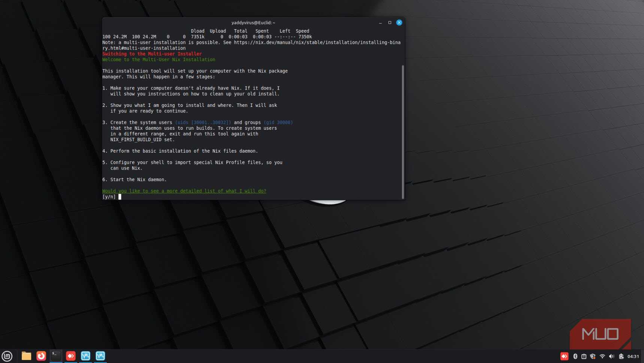Open the AnyDesk taskbar window button
The height and width of the screenshot is (363, 644).
[x=71, y=356]
